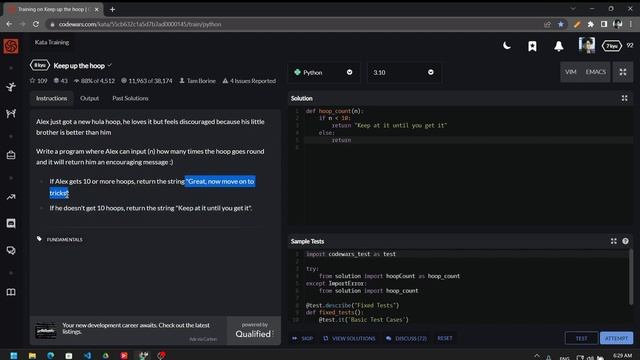Click the 4 Issues Reported link
Viewport: 640px width, 360px height.
[249, 81]
